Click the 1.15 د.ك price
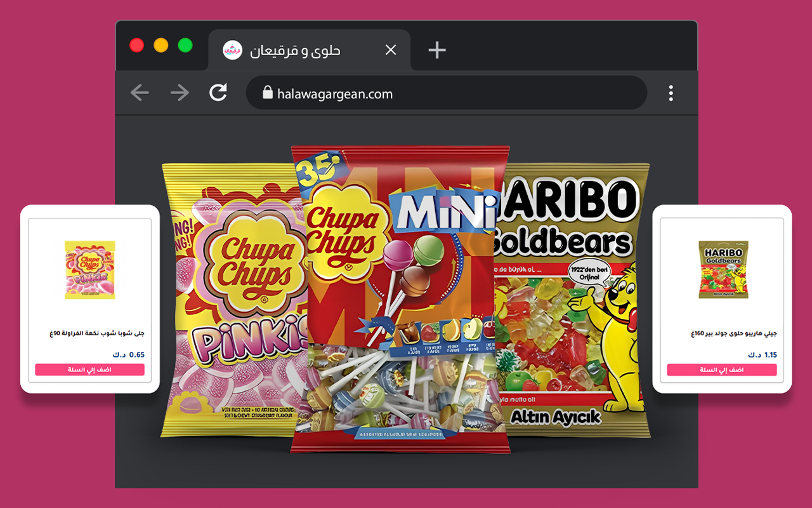Screen dimensions: 812x508 764,355
